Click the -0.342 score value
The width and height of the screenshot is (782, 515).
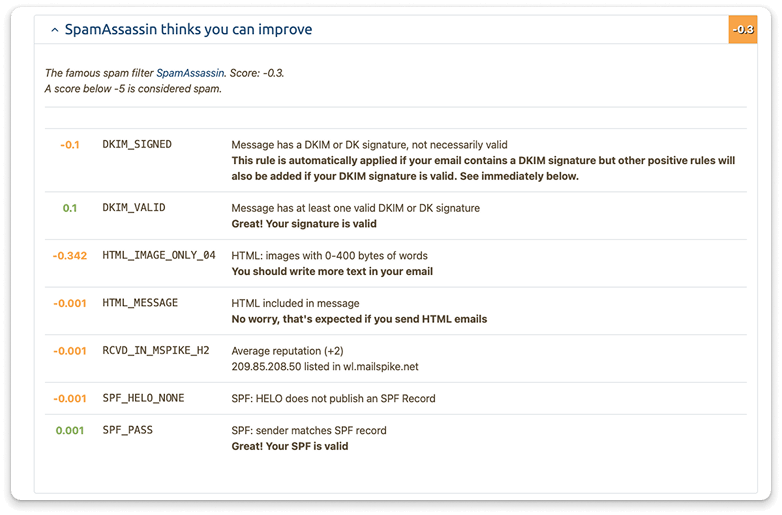pos(70,256)
